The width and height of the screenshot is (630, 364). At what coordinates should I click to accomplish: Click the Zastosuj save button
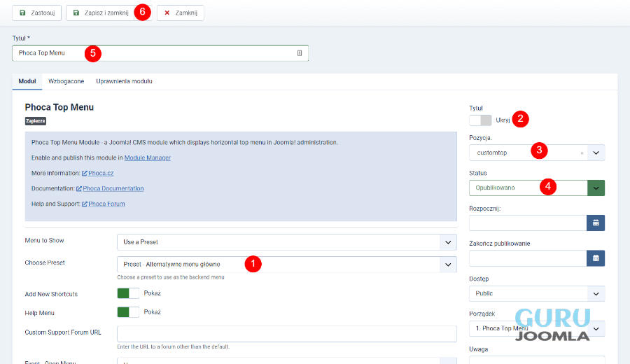click(x=36, y=13)
